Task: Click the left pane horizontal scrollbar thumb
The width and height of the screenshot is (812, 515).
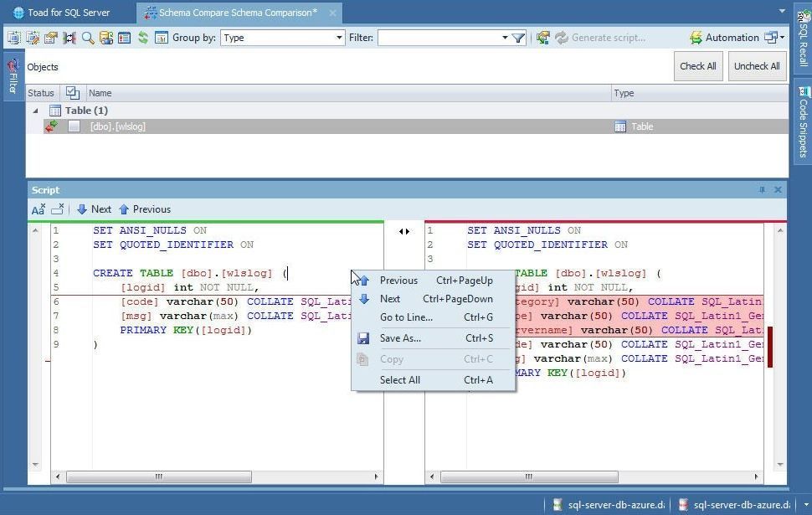Action: pos(159,476)
